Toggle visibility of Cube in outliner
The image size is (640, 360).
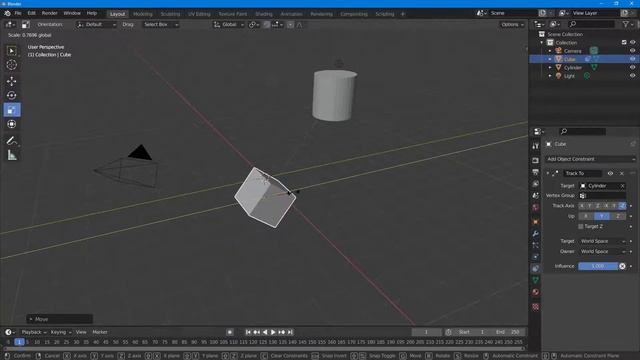[x=632, y=59]
